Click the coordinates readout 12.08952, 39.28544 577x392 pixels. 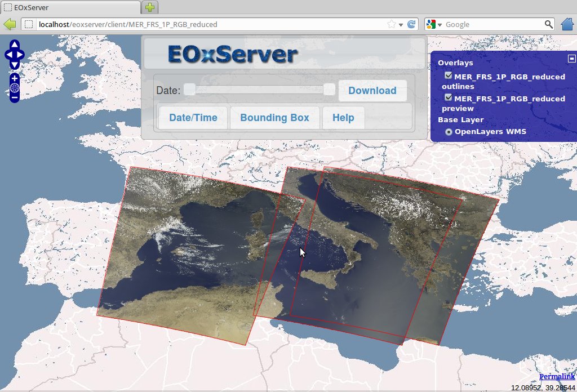coord(543,387)
